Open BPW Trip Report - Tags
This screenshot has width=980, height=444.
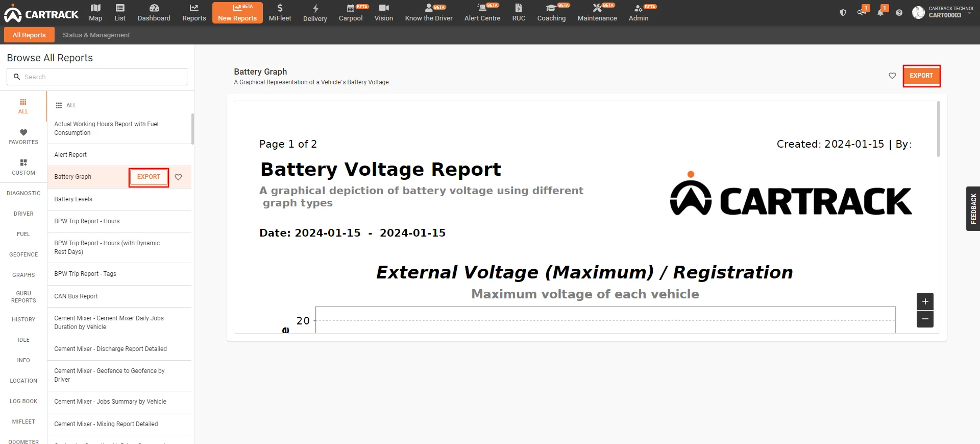tap(119, 274)
